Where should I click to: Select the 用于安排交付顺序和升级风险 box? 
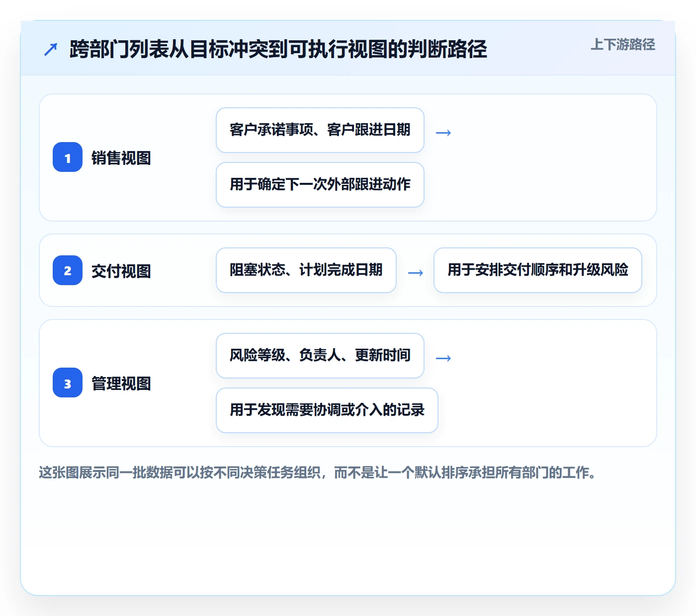click(x=538, y=270)
